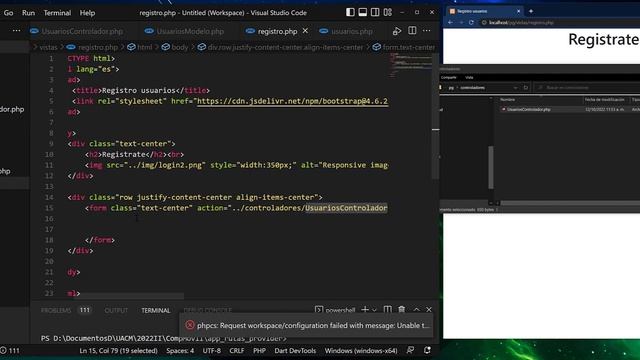This screenshot has height=360, width=640.
Task: Click the error icon in phpcs notification
Action: (x=190, y=325)
